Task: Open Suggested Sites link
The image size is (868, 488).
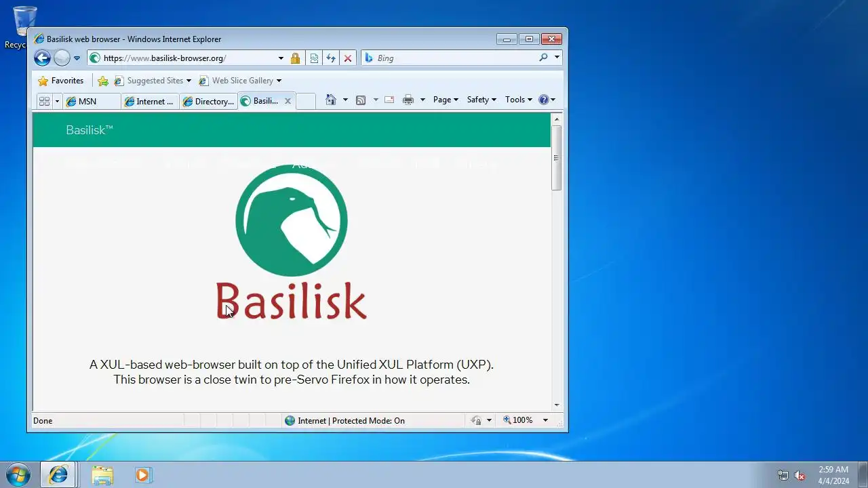Action: pyautogui.click(x=153, y=81)
